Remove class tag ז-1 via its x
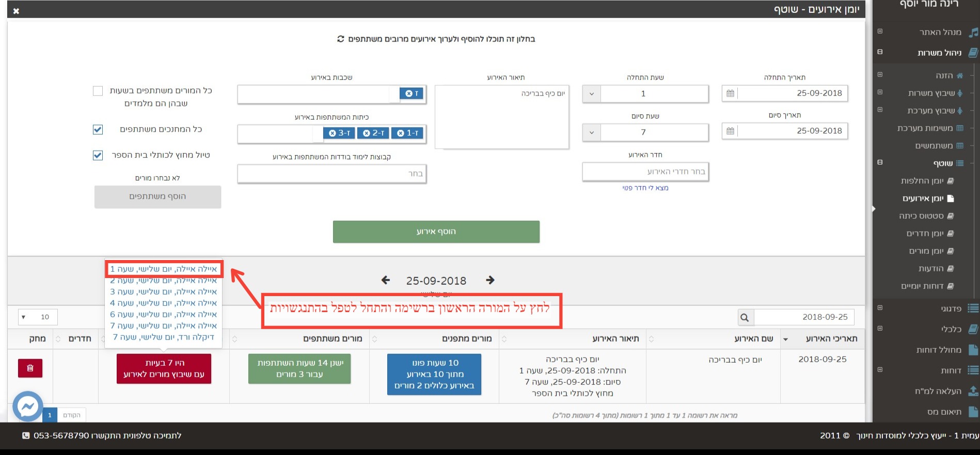Viewport: 980px width, 455px height. tap(401, 133)
